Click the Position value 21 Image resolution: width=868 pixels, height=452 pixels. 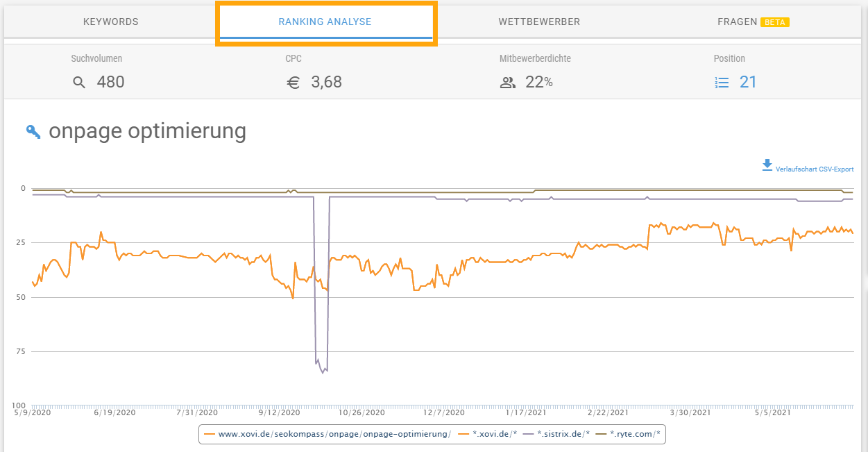coord(748,82)
